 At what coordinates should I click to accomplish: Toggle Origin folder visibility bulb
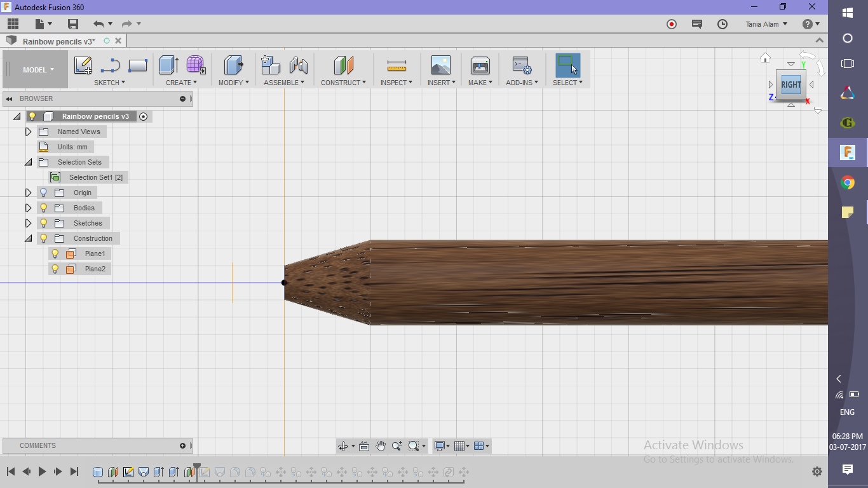coord(43,193)
